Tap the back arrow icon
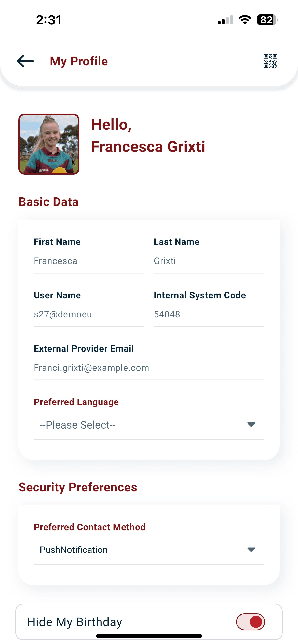 (25, 61)
